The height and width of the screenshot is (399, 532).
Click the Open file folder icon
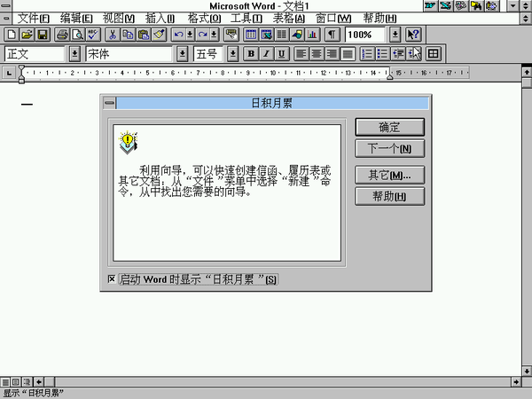click(27, 35)
